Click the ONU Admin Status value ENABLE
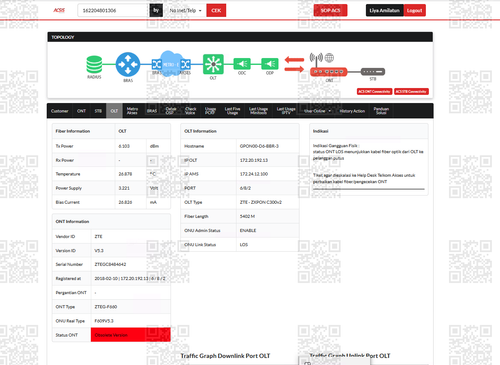 tap(248, 230)
